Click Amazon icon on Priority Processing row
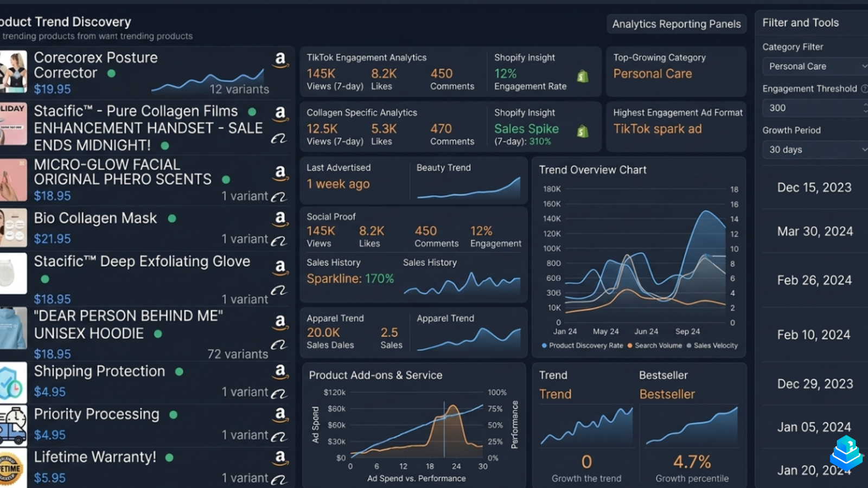The width and height of the screenshot is (868, 488). [x=280, y=415]
